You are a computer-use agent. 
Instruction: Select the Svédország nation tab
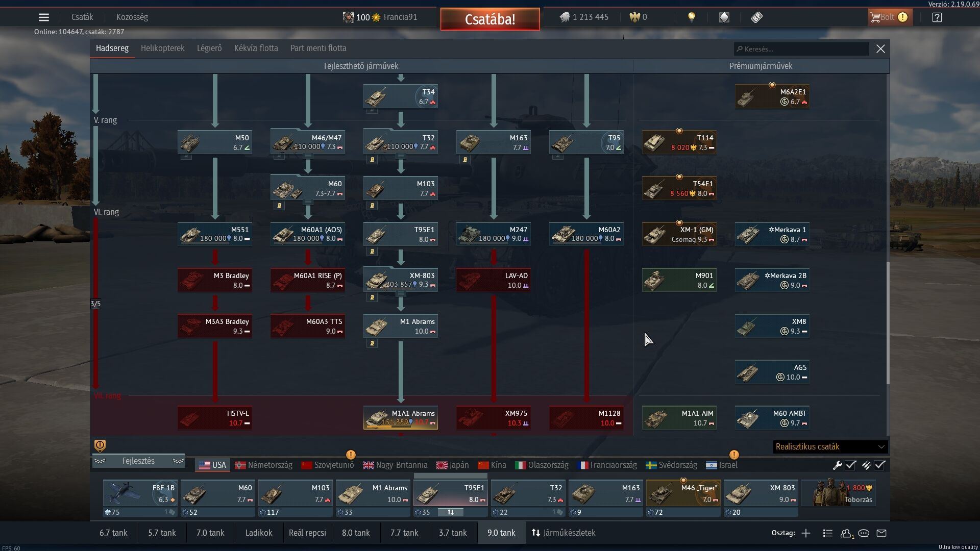point(671,465)
